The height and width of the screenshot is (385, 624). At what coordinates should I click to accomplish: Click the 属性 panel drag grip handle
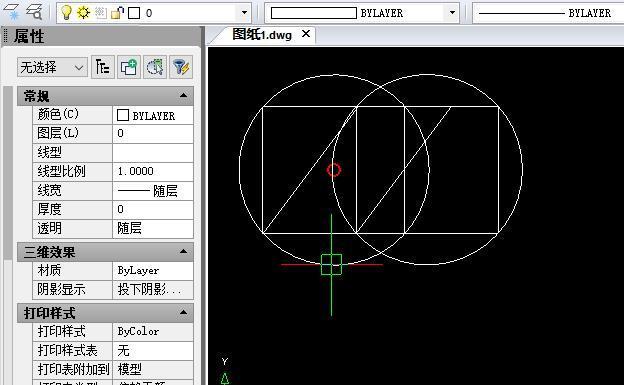point(6,36)
